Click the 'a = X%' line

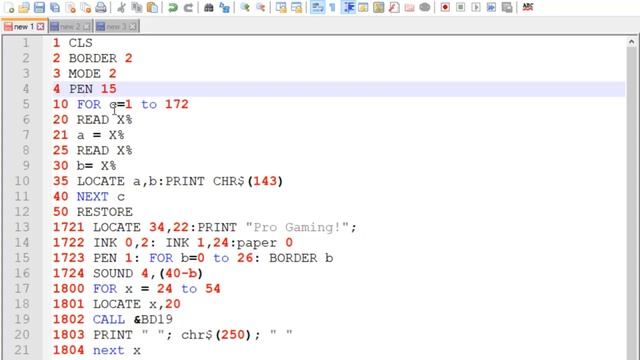89,135
